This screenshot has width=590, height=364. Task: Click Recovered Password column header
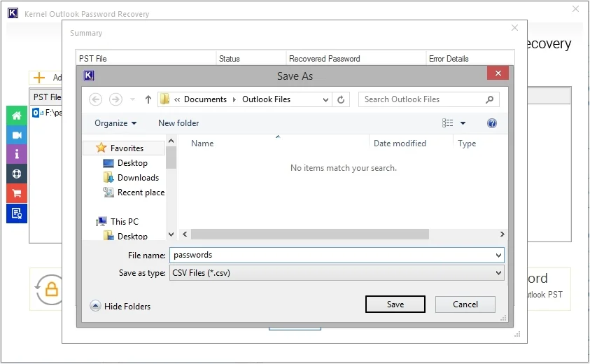click(x=356, y=59)
